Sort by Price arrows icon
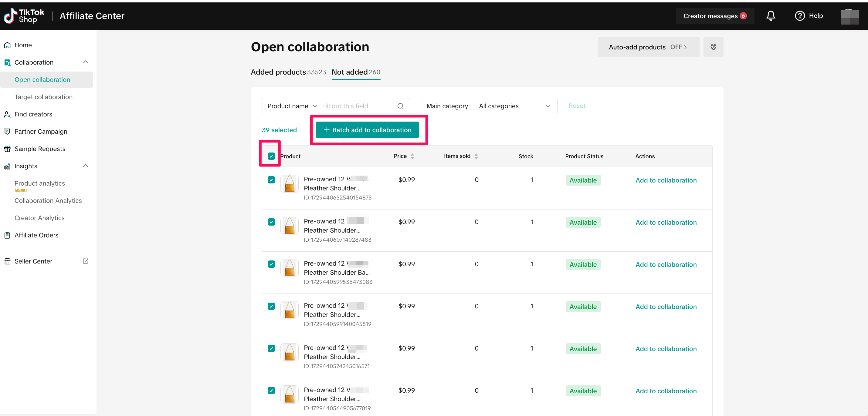Viewport: 868px width, 416px height. pyautogui.click(x=412, y=156)
